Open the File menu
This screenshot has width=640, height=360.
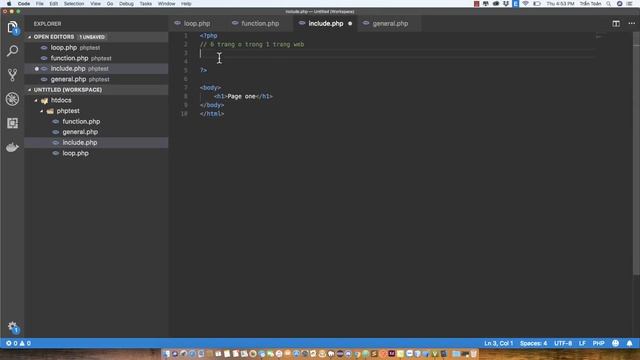pyautogui.click(x=40, y=4)
